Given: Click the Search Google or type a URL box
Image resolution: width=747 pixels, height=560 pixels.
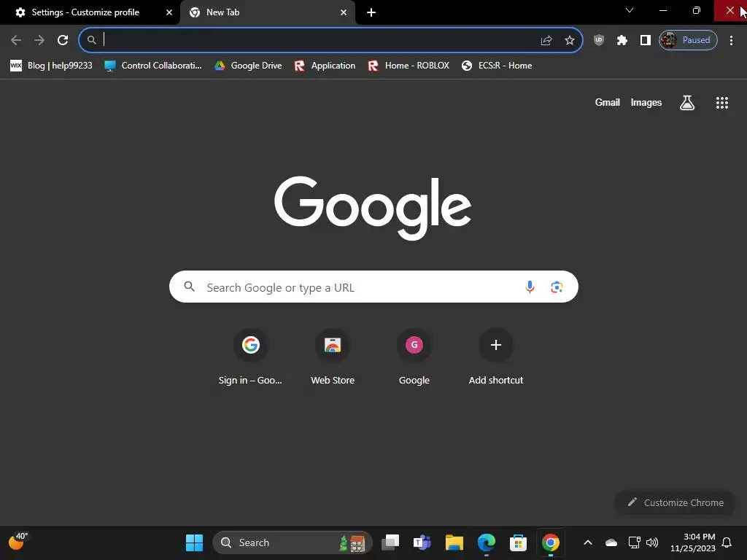Looking at the screenshot, I should coord(373,287).
